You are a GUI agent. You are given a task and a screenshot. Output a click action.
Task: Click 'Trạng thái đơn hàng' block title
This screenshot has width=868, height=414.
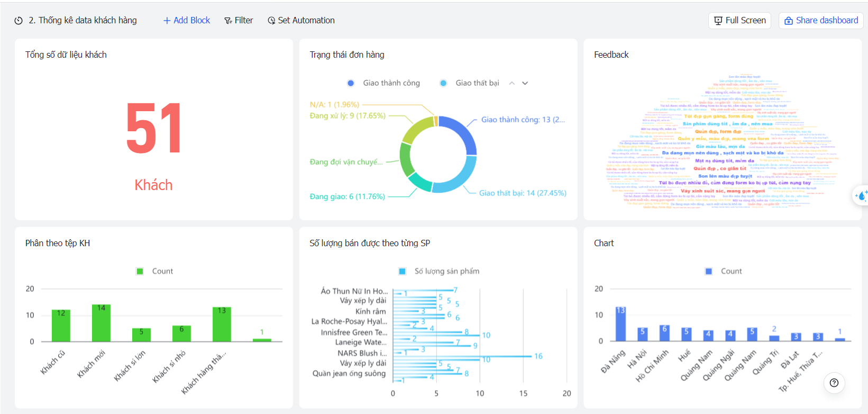click(x=347, y=55)
